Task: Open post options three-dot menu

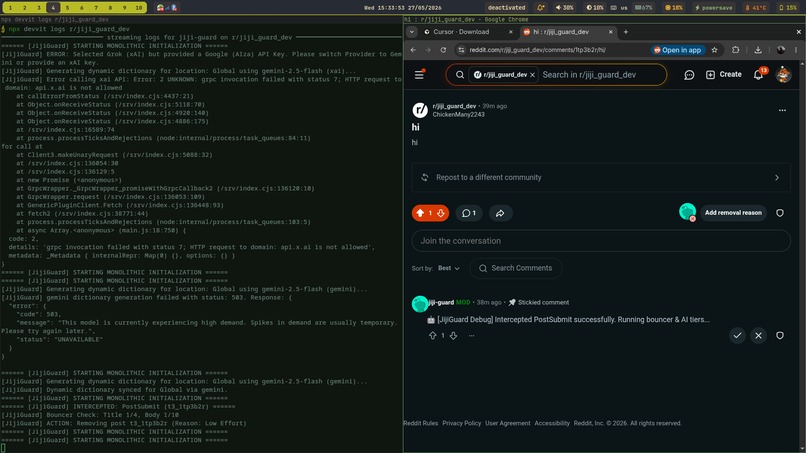Action: click(782, 111)
